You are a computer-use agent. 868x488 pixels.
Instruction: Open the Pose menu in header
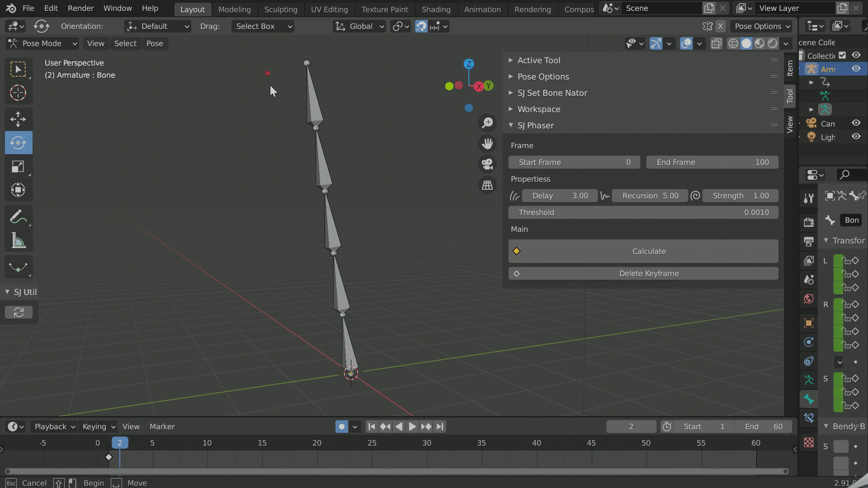pos(155,43)
